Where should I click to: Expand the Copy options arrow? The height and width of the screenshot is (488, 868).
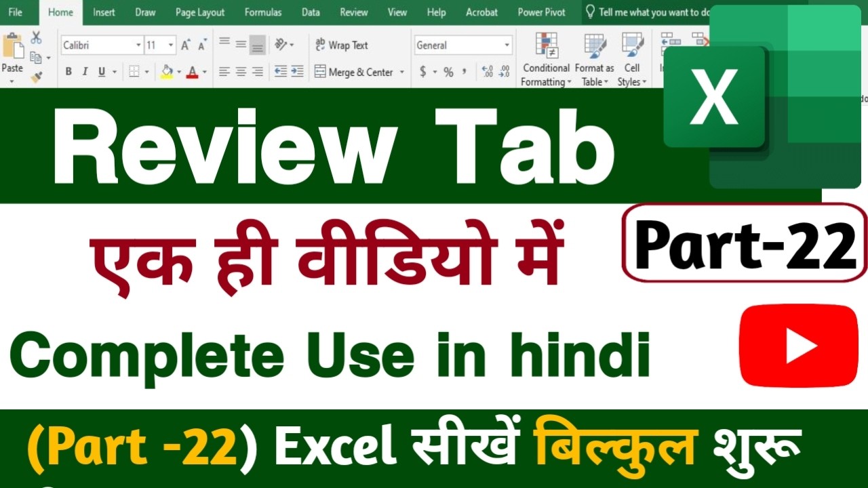coord(48,58)
